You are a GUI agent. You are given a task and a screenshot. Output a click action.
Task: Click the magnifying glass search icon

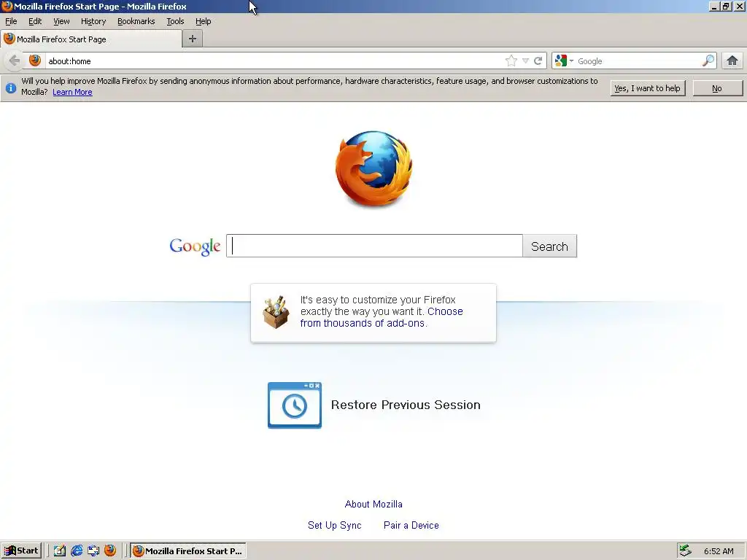click(708, 61)
